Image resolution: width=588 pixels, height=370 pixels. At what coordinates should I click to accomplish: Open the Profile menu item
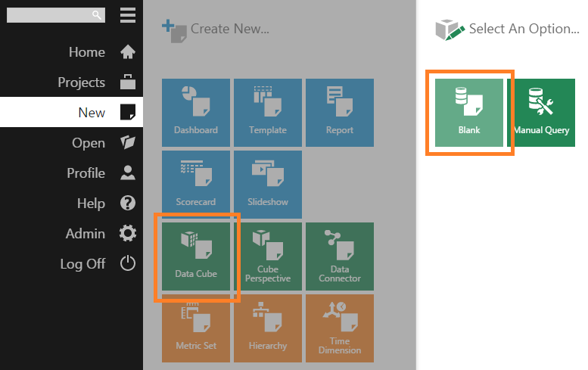[x=86, y=173]
